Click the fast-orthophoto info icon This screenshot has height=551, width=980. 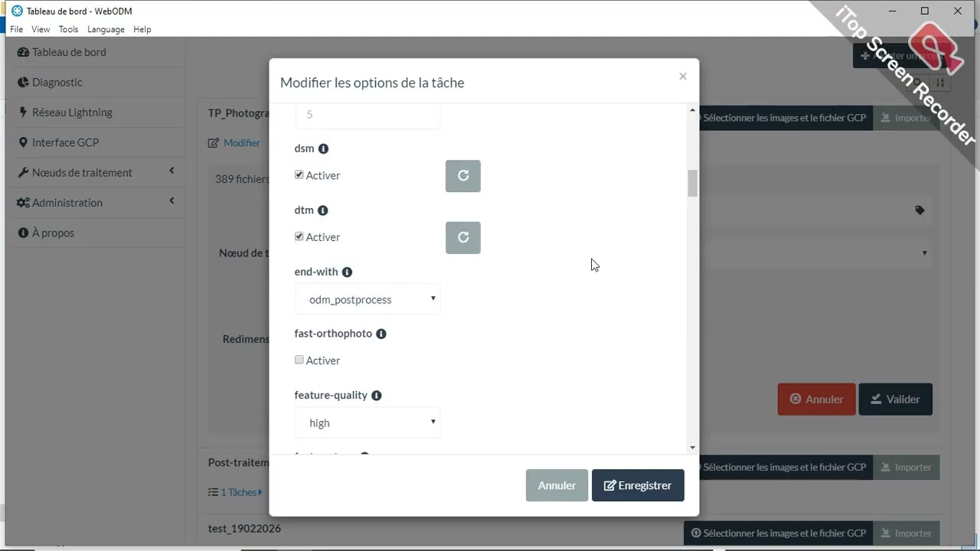tap(381, 334)
